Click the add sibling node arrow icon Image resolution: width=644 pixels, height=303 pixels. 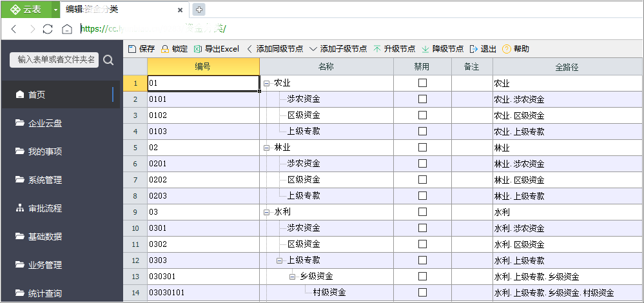point(249,49)
